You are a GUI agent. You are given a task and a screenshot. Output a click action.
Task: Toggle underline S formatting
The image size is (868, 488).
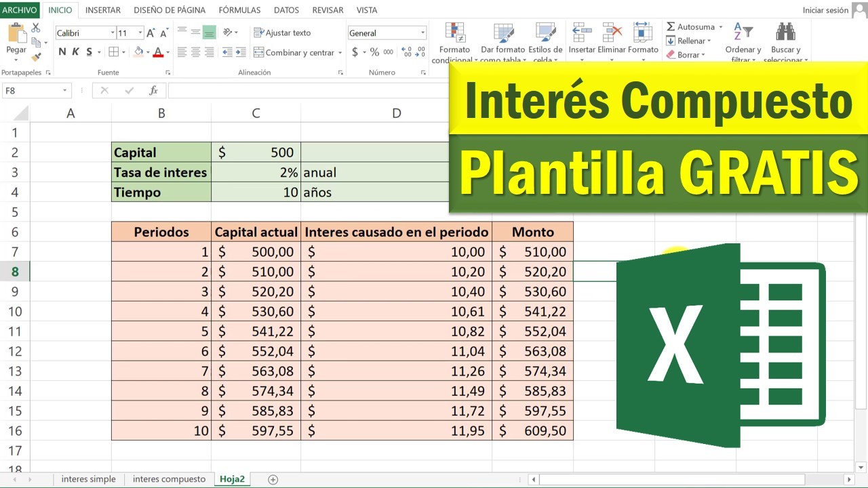pyautogui.click(x=89, y=52)
